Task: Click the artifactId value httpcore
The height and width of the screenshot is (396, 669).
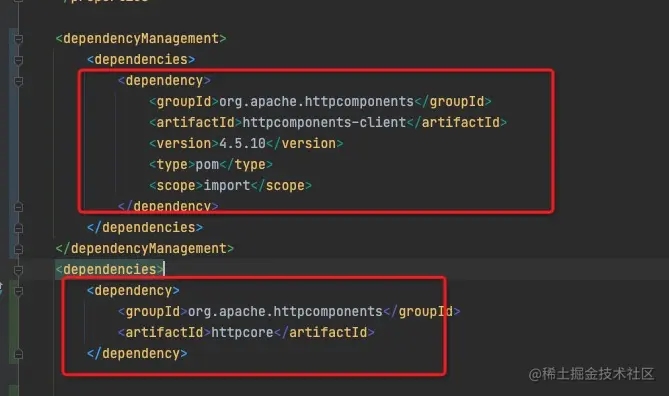Action: pos(242,332)
